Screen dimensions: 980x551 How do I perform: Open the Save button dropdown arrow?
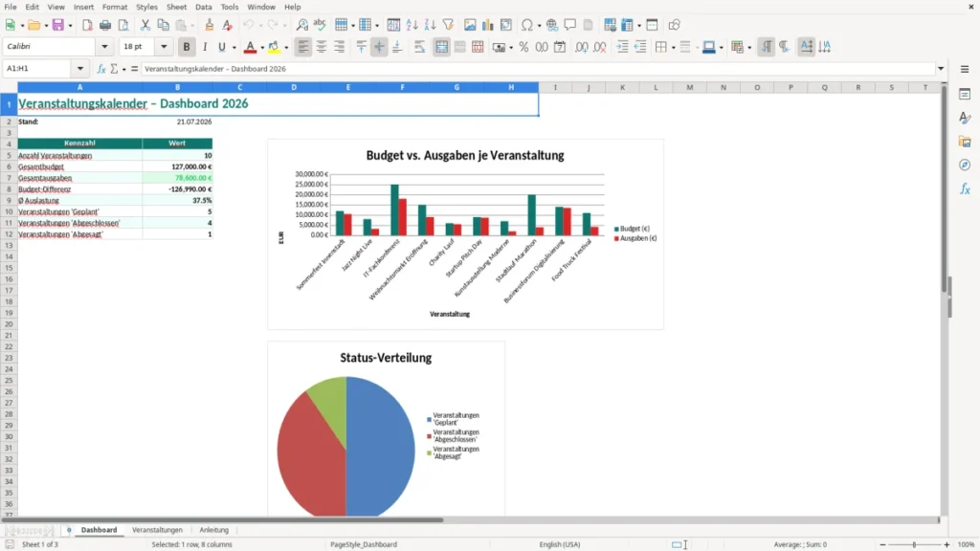[70, 26]
